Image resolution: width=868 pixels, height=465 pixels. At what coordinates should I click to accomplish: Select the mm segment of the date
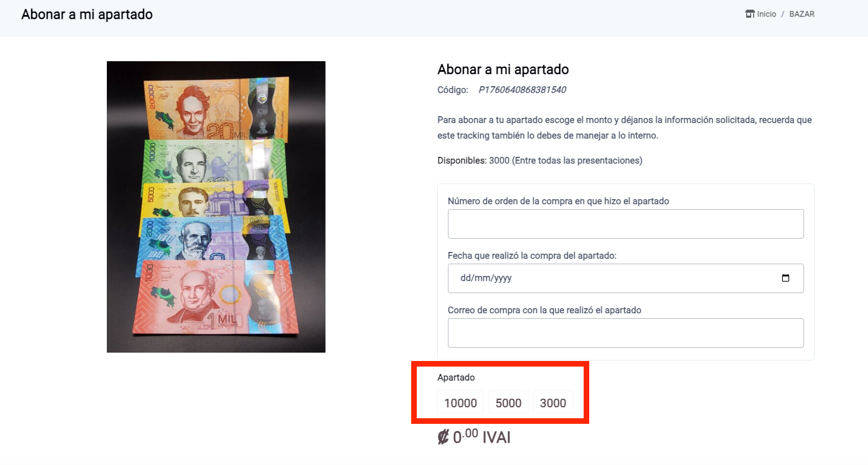tap(481, 278)
